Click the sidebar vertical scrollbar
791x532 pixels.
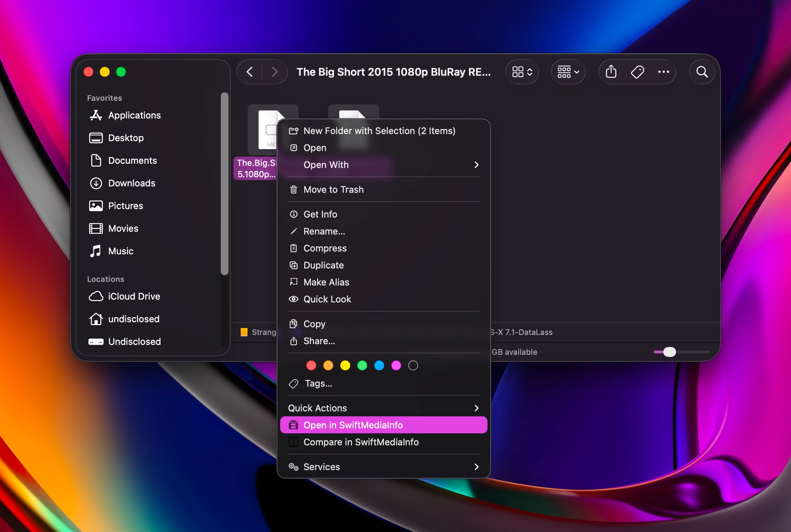coord(224,183)
